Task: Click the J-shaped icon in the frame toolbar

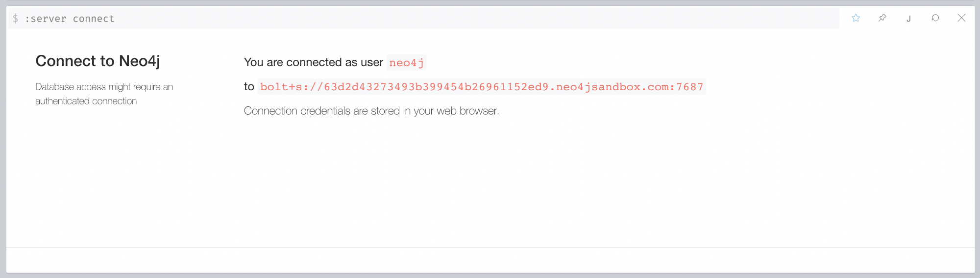Action: pos(908,19)
